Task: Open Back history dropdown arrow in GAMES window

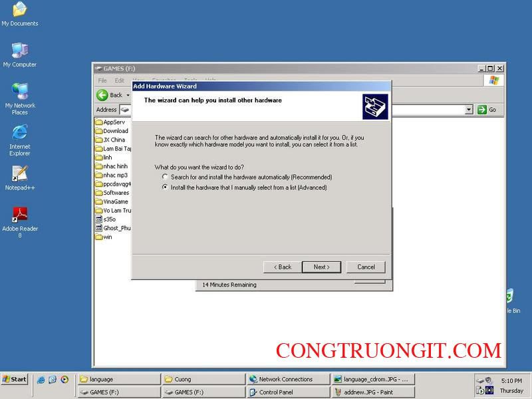Action: (128, 95)
